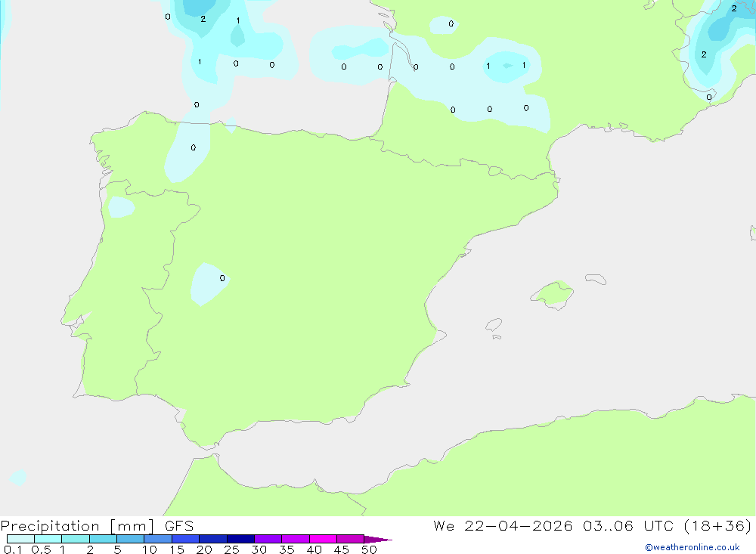Click the over-50 arrow tip of legend
Viewport: 756px width, 554px height.
coord(377,539)
